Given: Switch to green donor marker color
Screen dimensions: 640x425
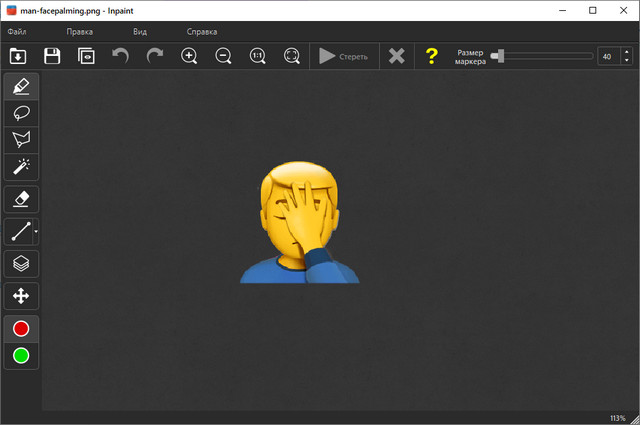Looking at the screenshot, I should click(x=21, y=355).
